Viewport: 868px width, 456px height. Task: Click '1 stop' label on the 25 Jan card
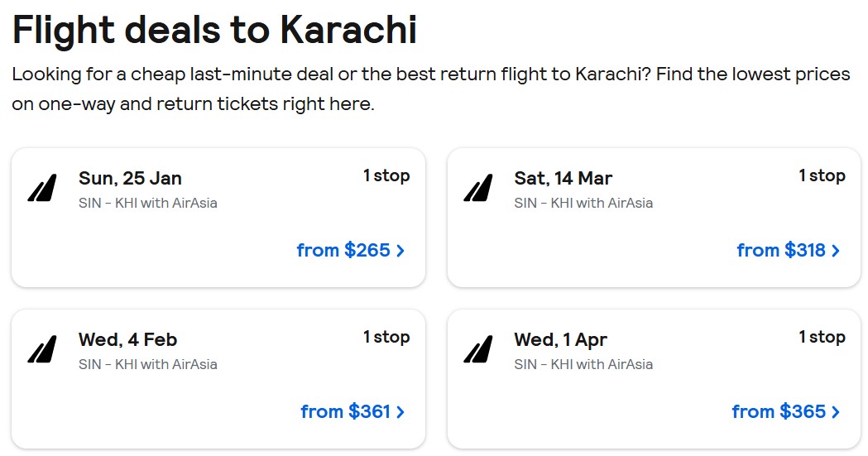click(386, 175)
